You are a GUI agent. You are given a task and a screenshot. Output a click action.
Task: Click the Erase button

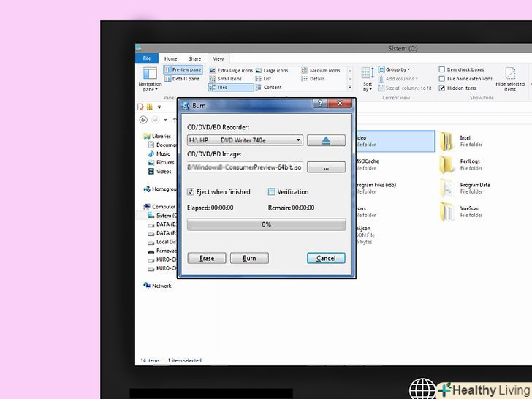pos(207,258)
